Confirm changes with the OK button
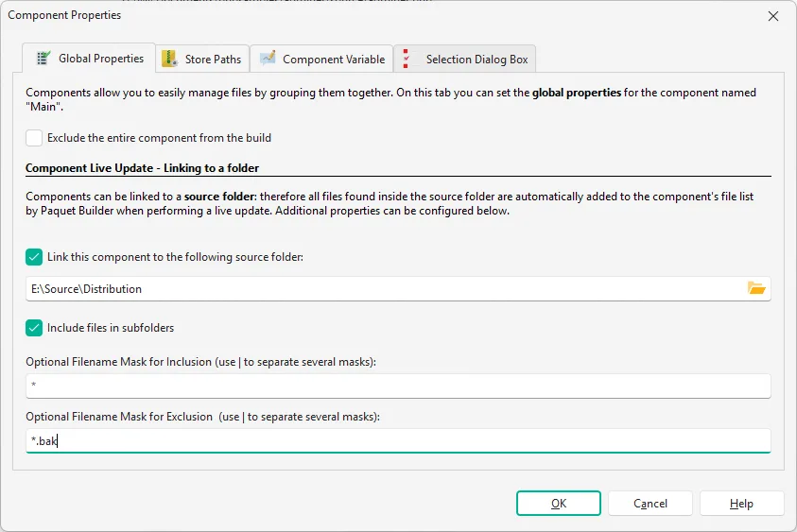The width and height of the screenshot is (797, 532). (x=558, y=504)
